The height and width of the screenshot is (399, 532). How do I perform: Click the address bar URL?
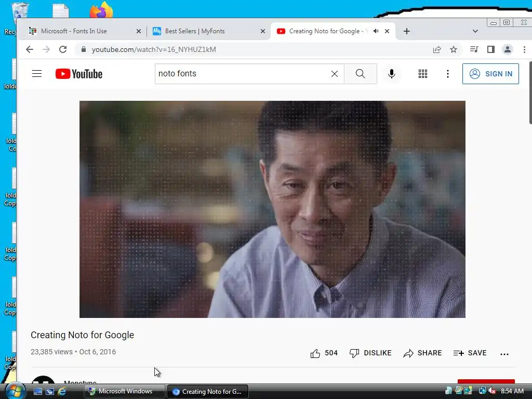[x=154, y=49]
